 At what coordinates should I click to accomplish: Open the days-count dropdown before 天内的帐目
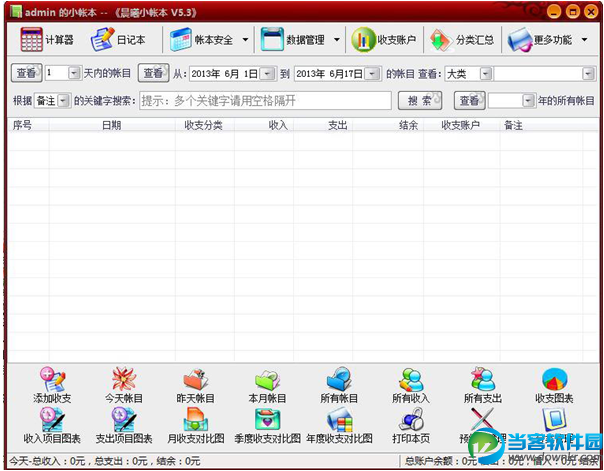74,73
